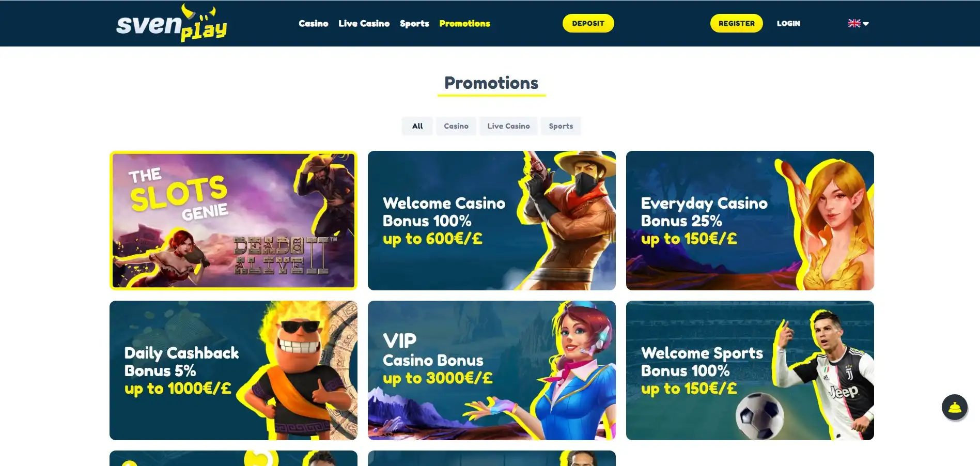
Task: Select Promotions in the top navigation
Action: pos(464,23)
